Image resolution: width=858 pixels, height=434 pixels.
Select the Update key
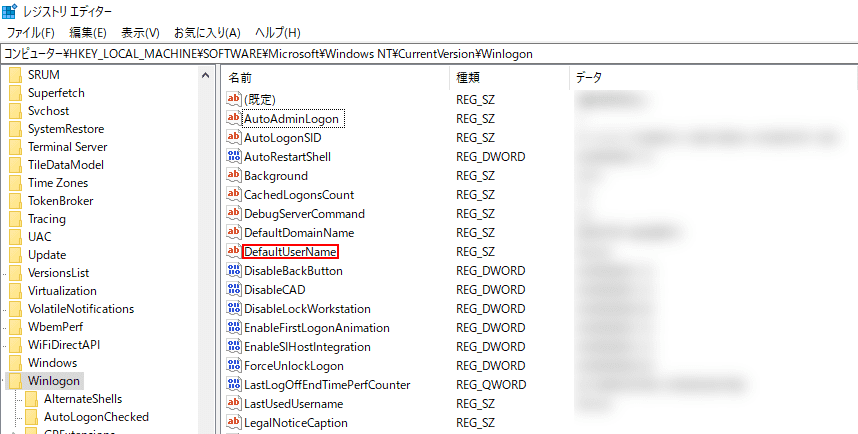pyautogui.click(x=47, y=255)
